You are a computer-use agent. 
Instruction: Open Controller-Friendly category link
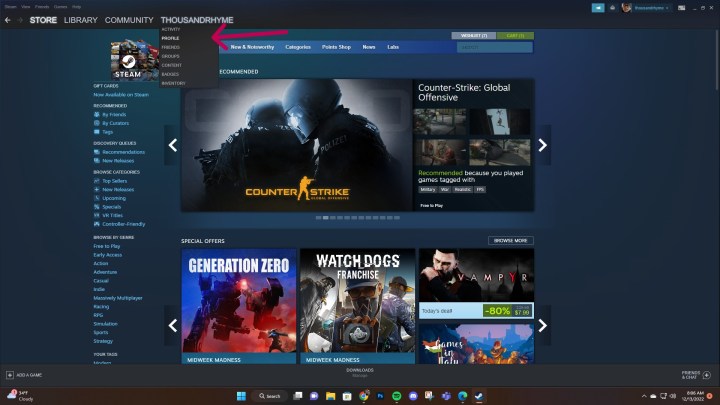[124, 224]
